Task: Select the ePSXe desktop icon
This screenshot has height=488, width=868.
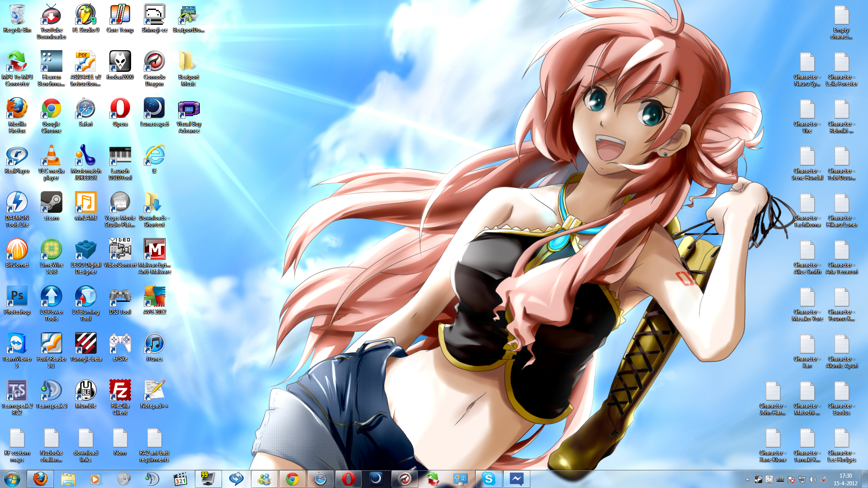Action: pos(120,347)
